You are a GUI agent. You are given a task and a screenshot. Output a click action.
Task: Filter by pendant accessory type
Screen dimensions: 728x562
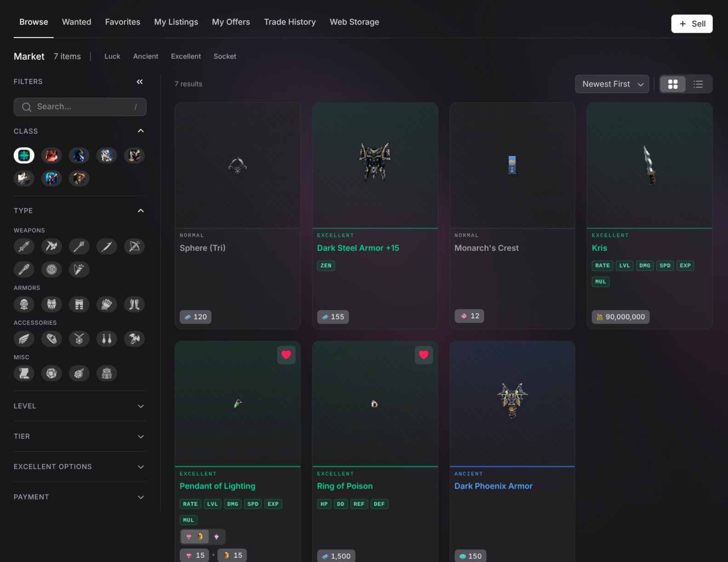click(79, 339)
